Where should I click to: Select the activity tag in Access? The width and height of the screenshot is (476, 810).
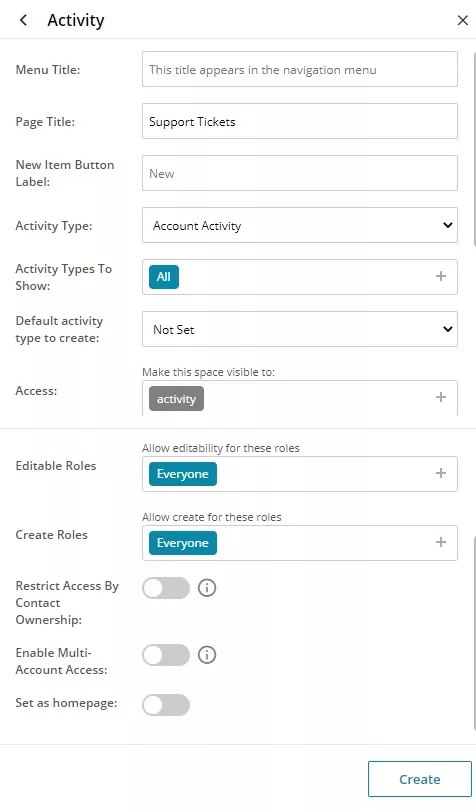(x=176, y=399)
